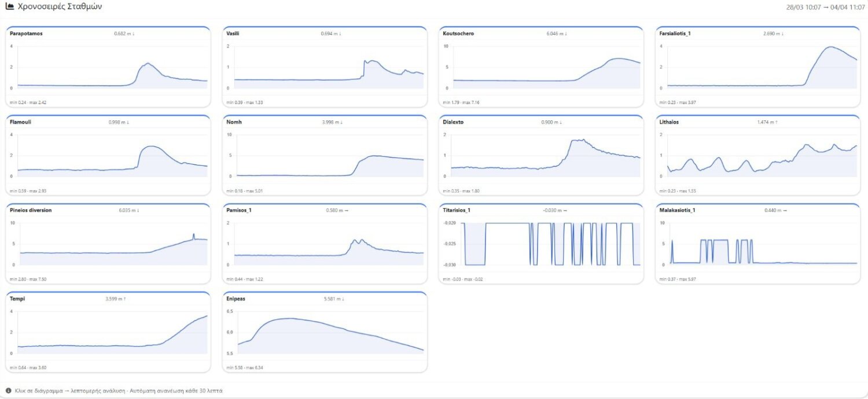Open the Parapotamos station chart
The image size is (868, 399).
click(x=108, y=67)
